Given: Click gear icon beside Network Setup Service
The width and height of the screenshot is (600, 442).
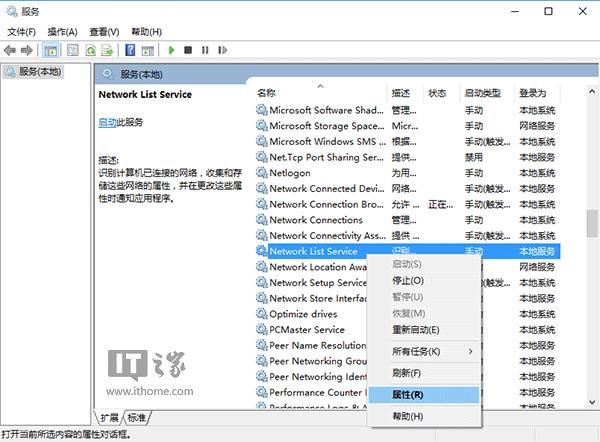Looking at the screenshot, I should (262, 282).
